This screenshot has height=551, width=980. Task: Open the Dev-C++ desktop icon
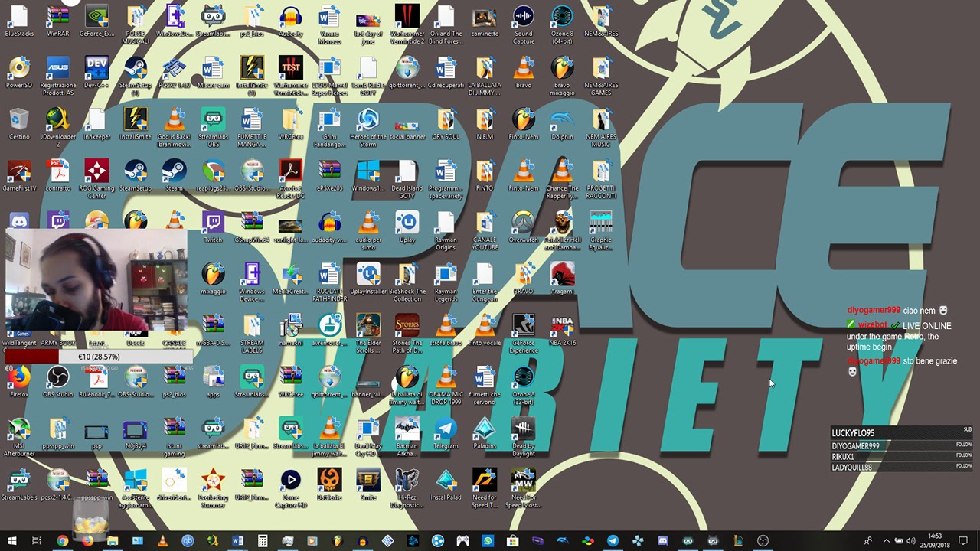[96, 73]
